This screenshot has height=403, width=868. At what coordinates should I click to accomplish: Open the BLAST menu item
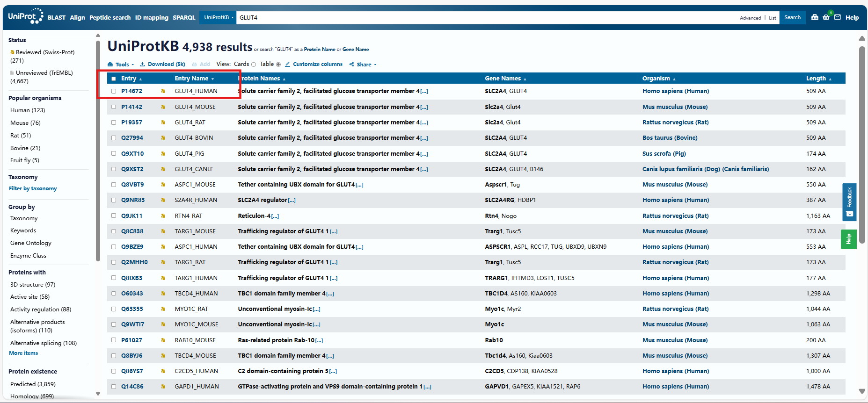(56, 17)
